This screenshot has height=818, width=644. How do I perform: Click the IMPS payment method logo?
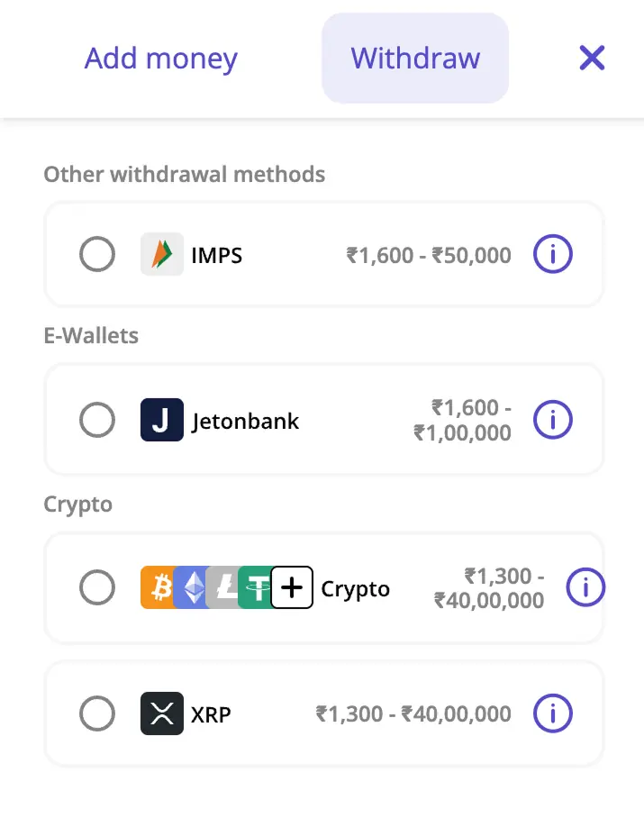tap(161, 254)
